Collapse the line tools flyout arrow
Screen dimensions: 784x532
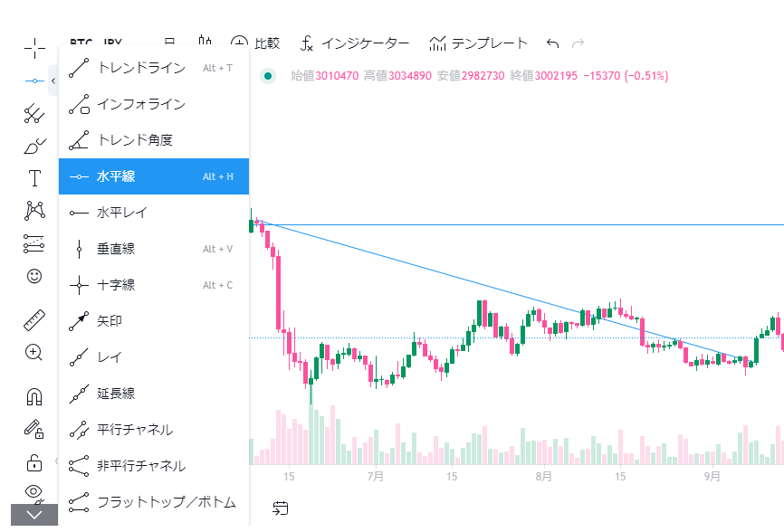pyautogui.click(x=53, y=81)
